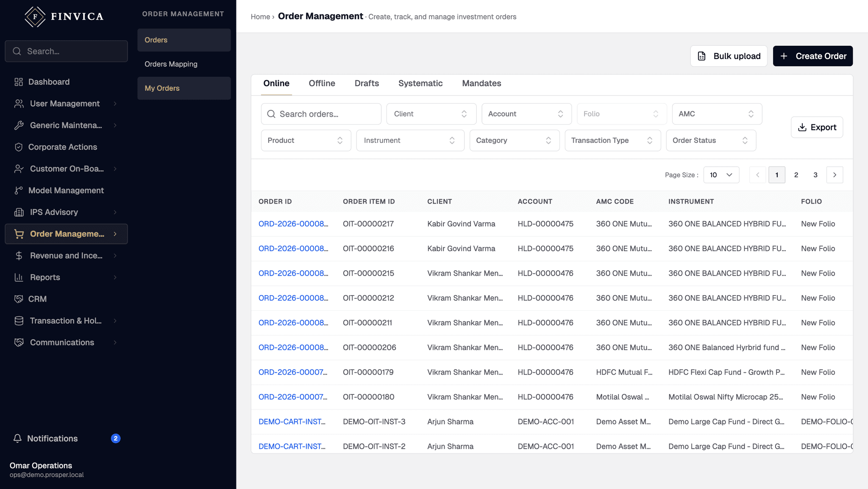Click the Dashboard grid icon
Image resolution: width=868 pixels, height=489 pixels.
coord(19,82)
